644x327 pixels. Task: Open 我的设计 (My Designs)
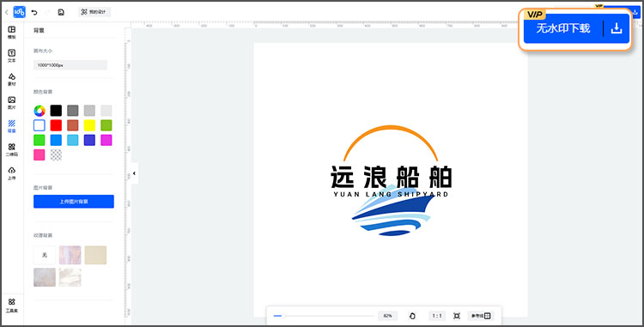point(94,12)
